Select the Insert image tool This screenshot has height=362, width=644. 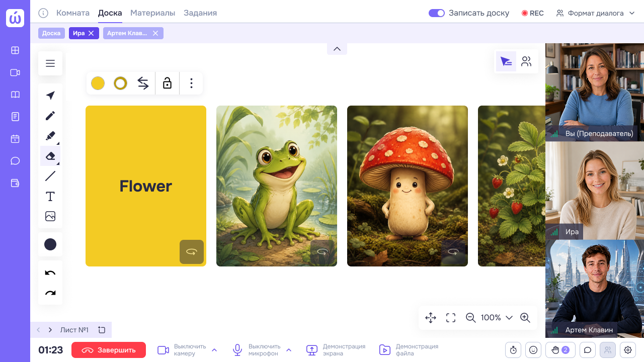click(50, 216)
